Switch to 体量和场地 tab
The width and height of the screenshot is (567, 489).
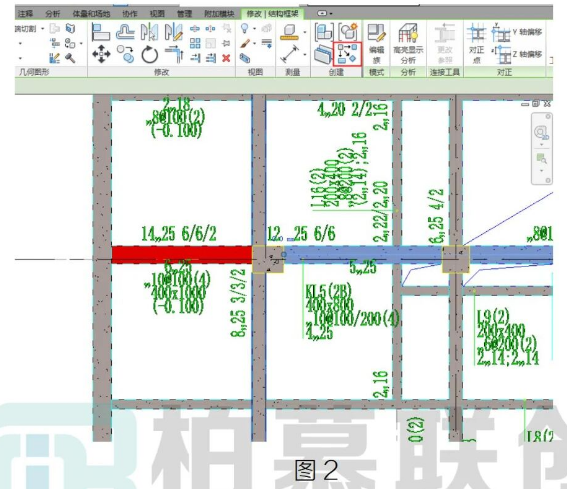coord(91,14)
